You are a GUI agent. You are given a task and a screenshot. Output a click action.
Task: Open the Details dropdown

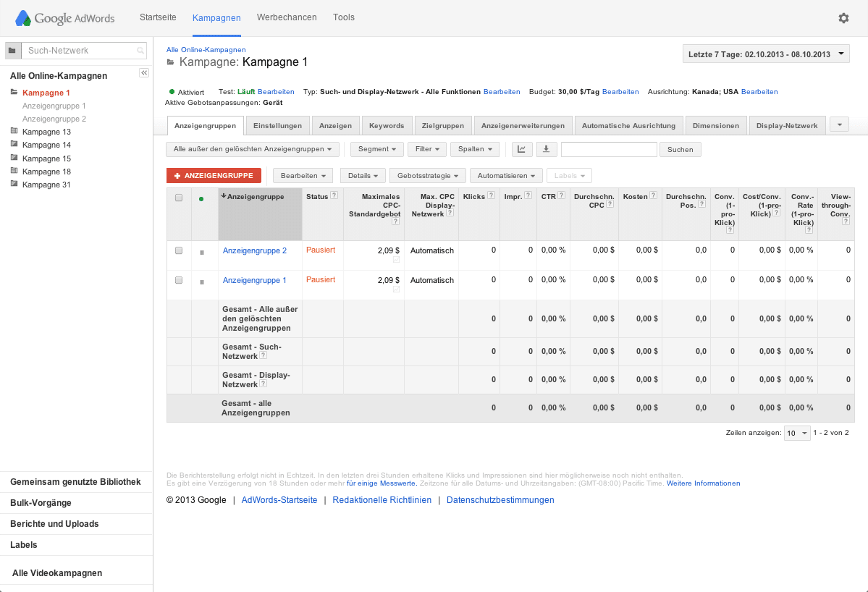click(363, 176)
